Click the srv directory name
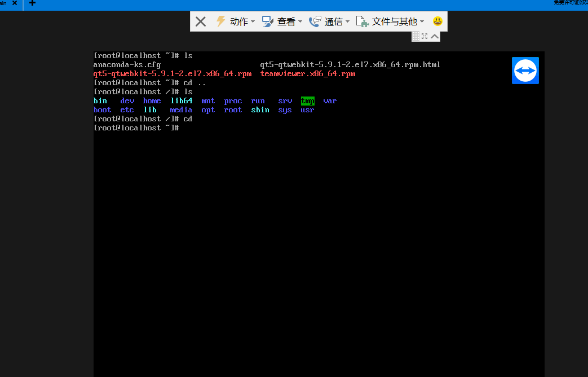This screenshot has width=588, height=377. coord(285,100)
